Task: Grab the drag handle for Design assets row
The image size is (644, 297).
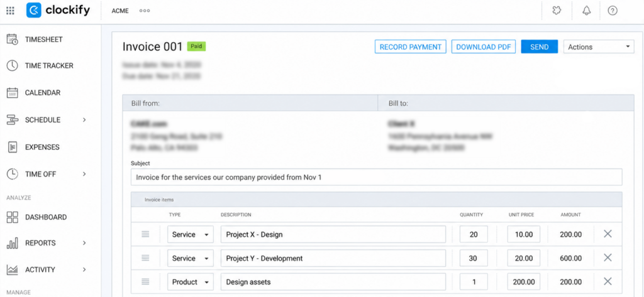Action: pos(145,282)
